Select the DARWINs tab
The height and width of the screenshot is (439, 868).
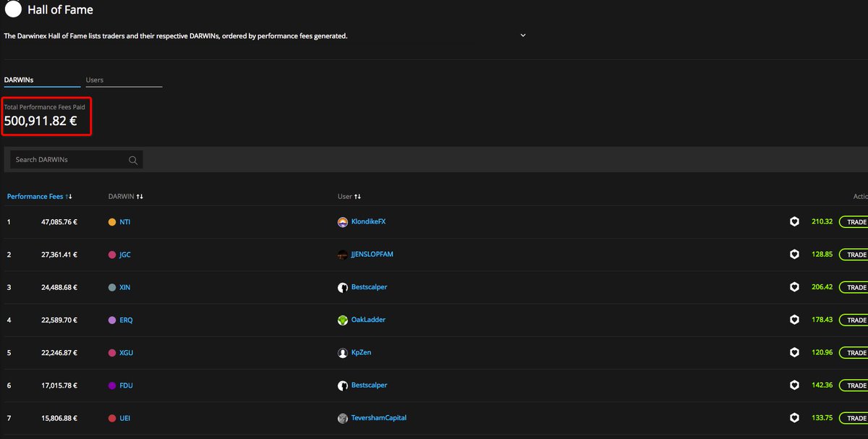pyautogui.click(x=20, y=80)
